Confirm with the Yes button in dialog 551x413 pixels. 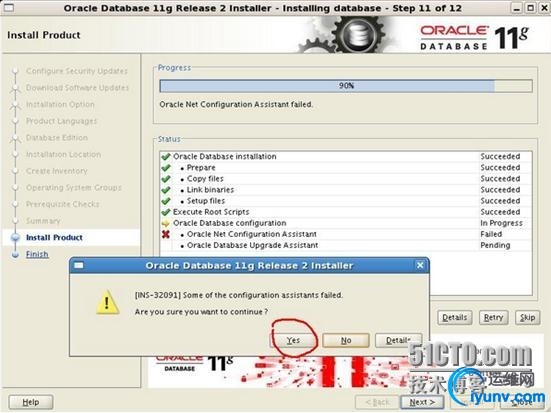[293, 340]
